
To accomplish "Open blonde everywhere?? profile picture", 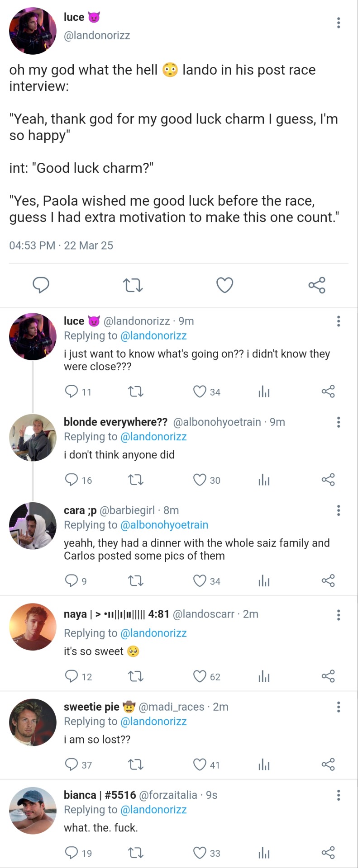I will 33,438.
